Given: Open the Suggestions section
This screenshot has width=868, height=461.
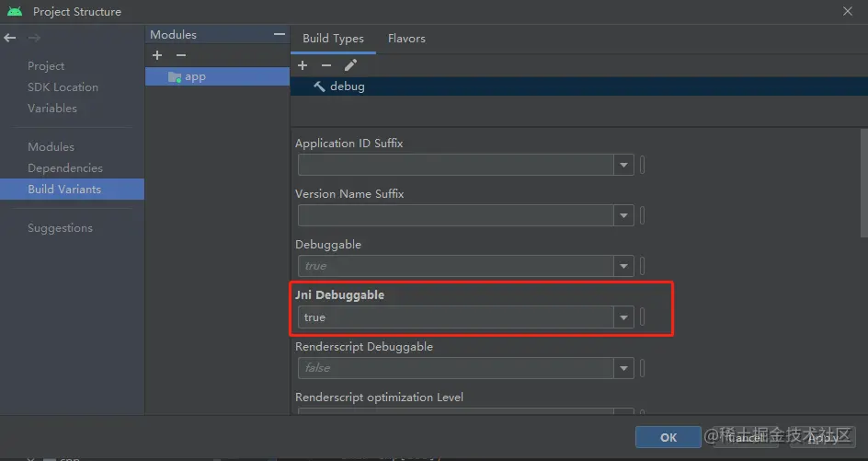Looking at the screenshot, I should point(60,228).
